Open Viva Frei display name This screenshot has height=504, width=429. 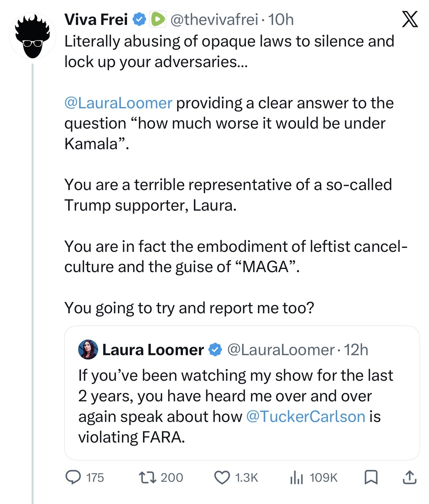[96, 19]
